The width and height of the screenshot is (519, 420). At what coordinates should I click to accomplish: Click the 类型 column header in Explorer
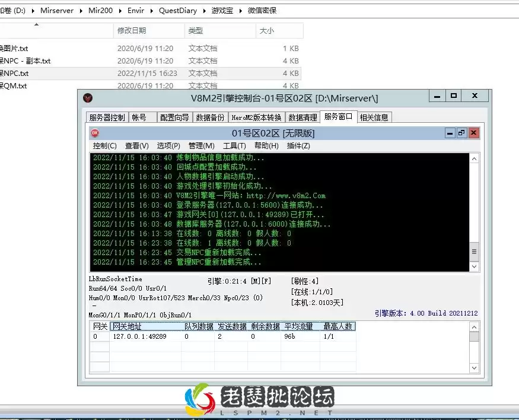click(220, 30)
